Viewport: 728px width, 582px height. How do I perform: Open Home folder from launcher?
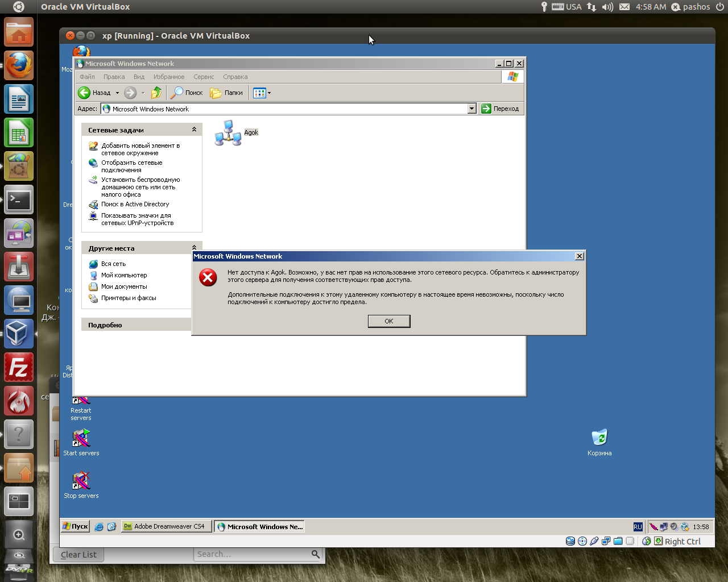click(x=19, y=32)
